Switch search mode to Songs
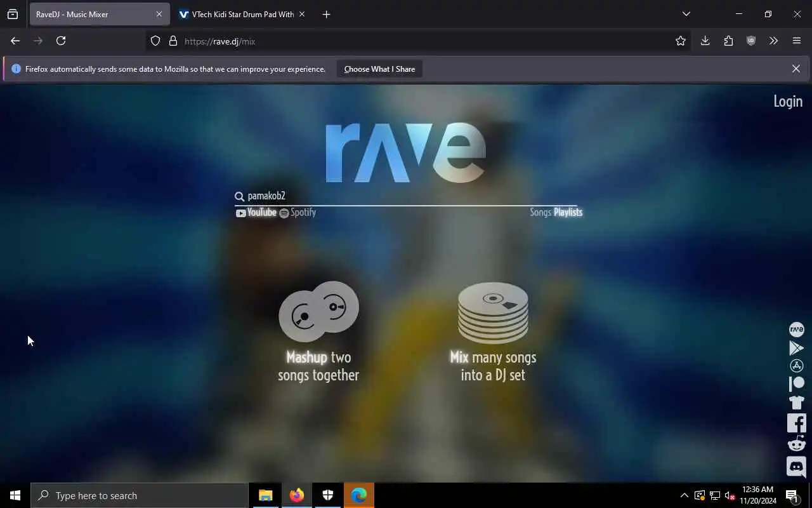 [x=540, y=212]
